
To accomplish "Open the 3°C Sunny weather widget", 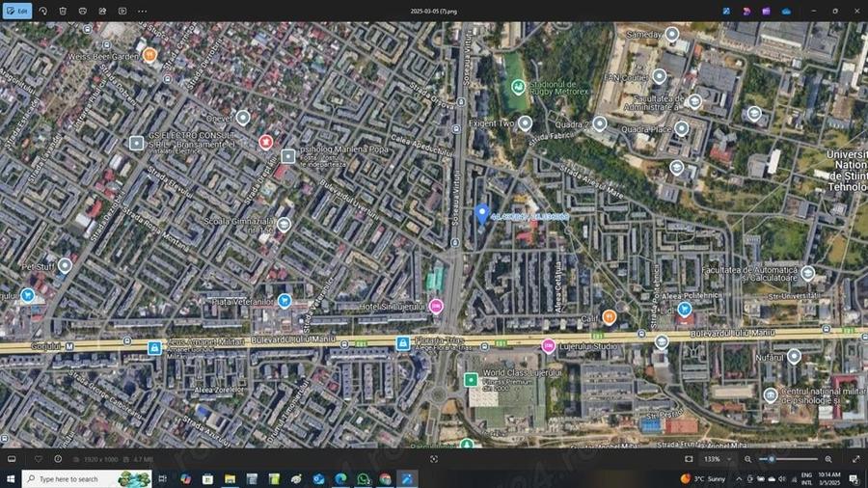I will click(x=703, y=478).
